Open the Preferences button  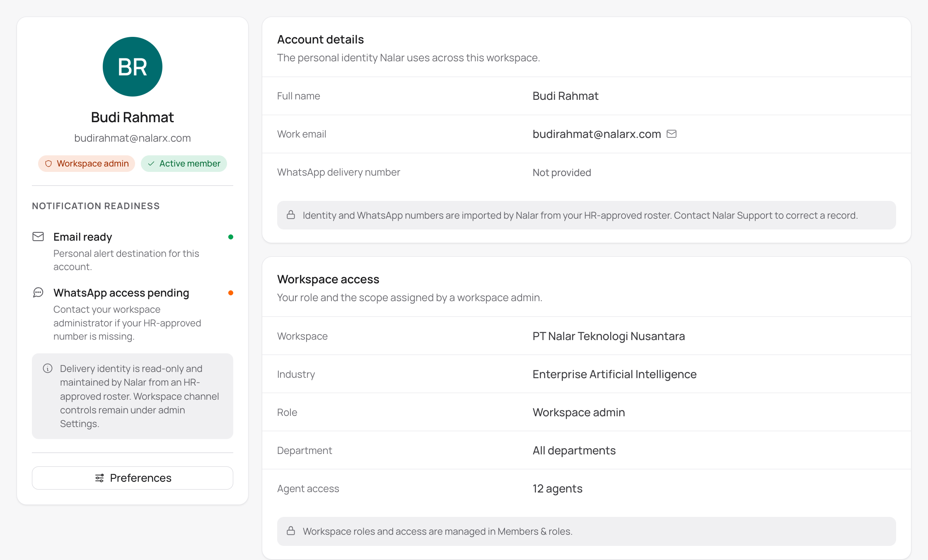coord(133,478)
